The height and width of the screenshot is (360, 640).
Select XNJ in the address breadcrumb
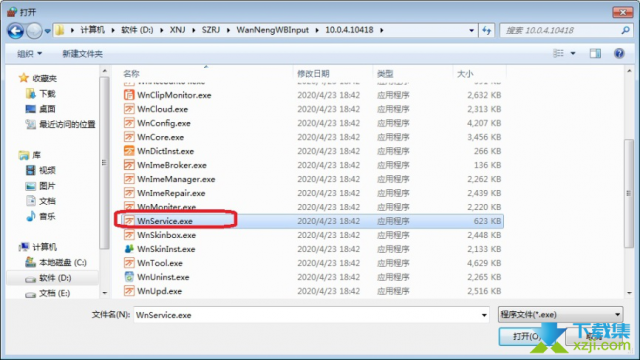pyautogui.click(x=178, y=30)
